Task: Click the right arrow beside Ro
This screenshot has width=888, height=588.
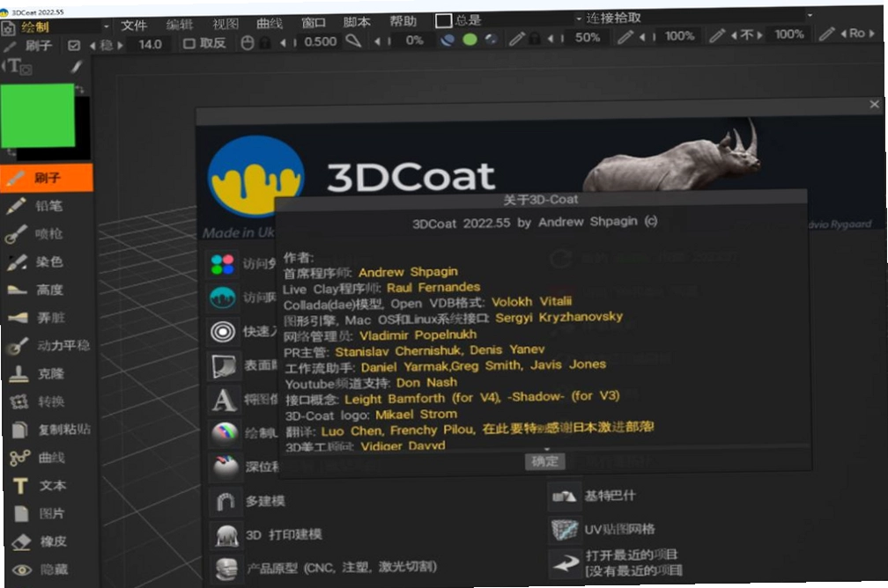Action: point(872,33)
